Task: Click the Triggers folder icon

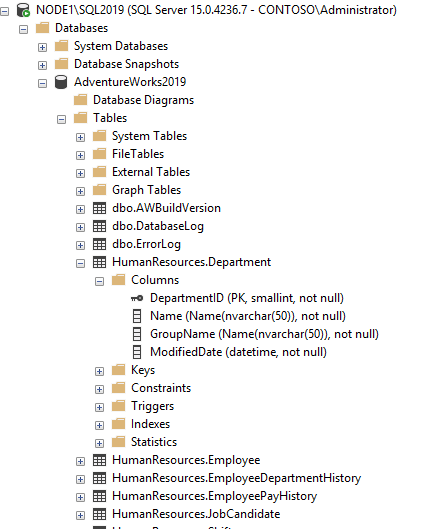Action: 118,406
